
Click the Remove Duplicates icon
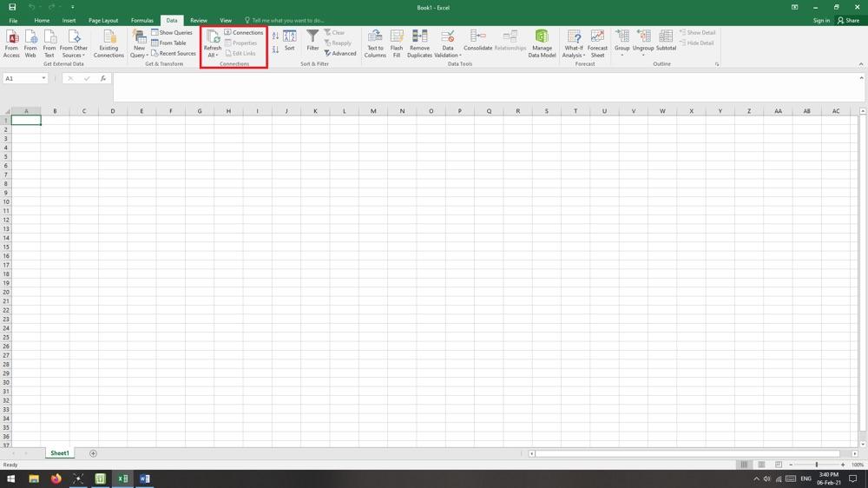coord(419,43)
